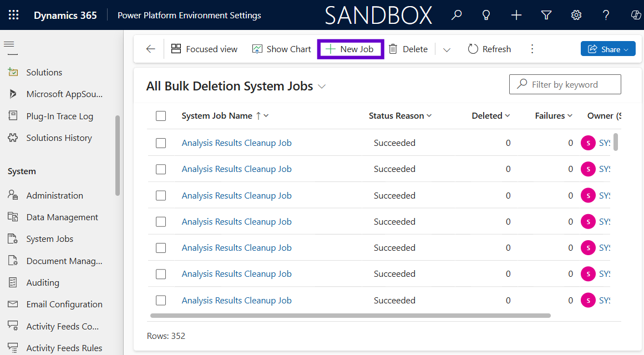Open the first Analysis Results Cleanup Job link
The height and width of the screenshot is (355, 644).
(x=236, y=143)
